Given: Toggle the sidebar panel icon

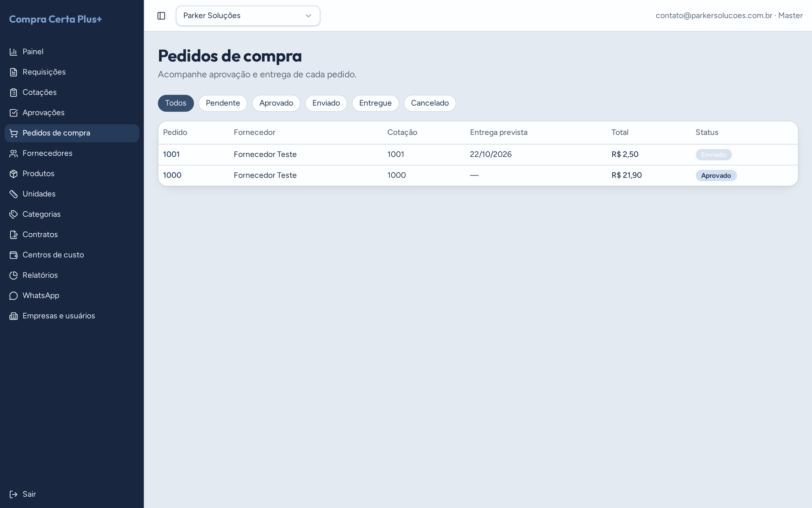Looking at the screenshot, I should (161, 16).
